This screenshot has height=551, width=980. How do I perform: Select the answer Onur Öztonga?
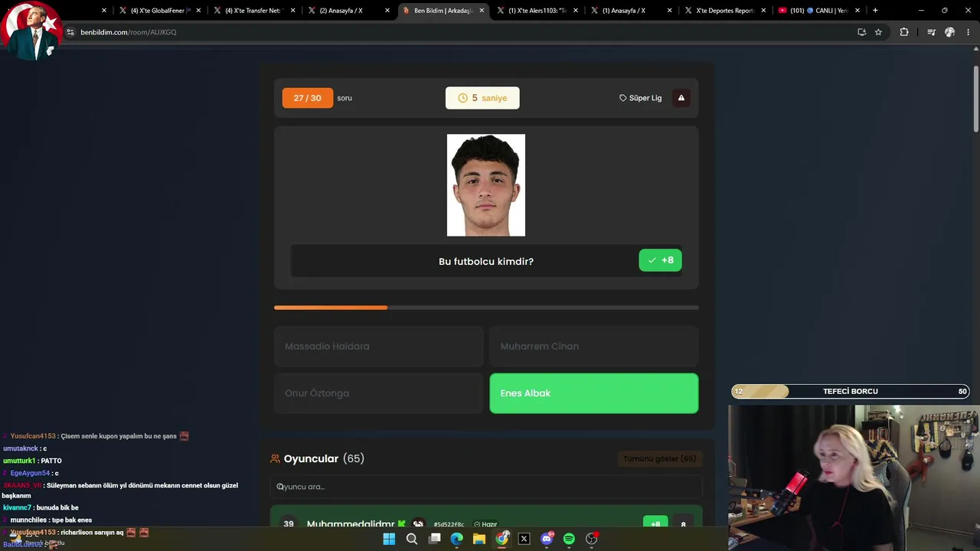pyautogui.click(x=379, y=393)
